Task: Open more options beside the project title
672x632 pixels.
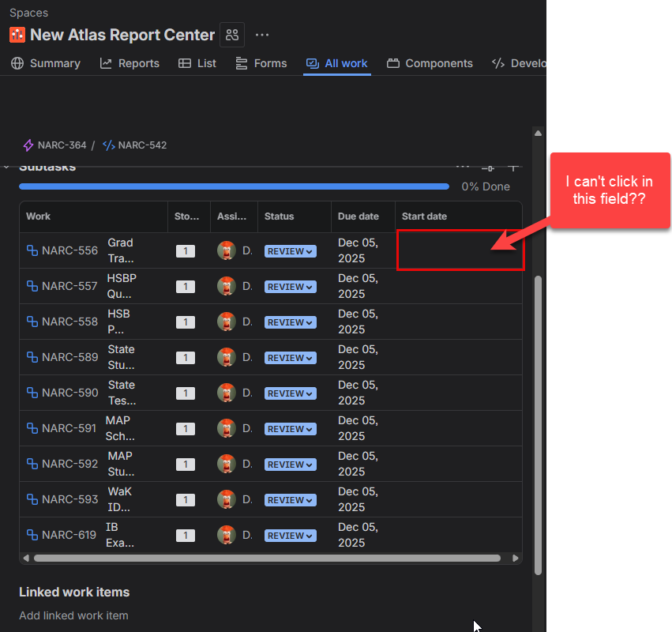Action: (262, 35)
